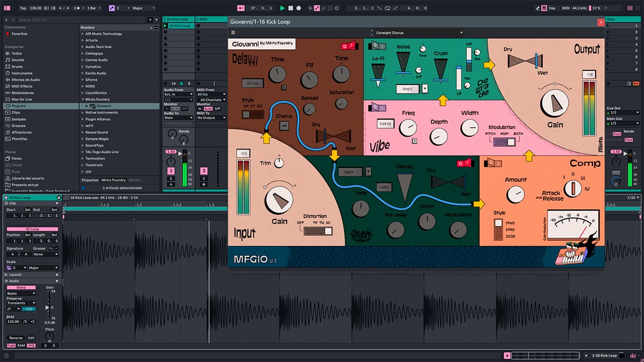Open the Groove None dropdown

point(45,254)
